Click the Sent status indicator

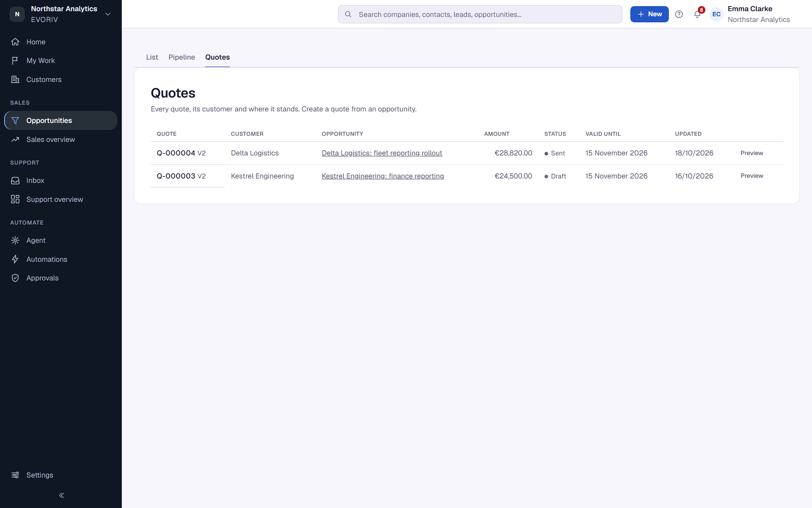(555, 153)
